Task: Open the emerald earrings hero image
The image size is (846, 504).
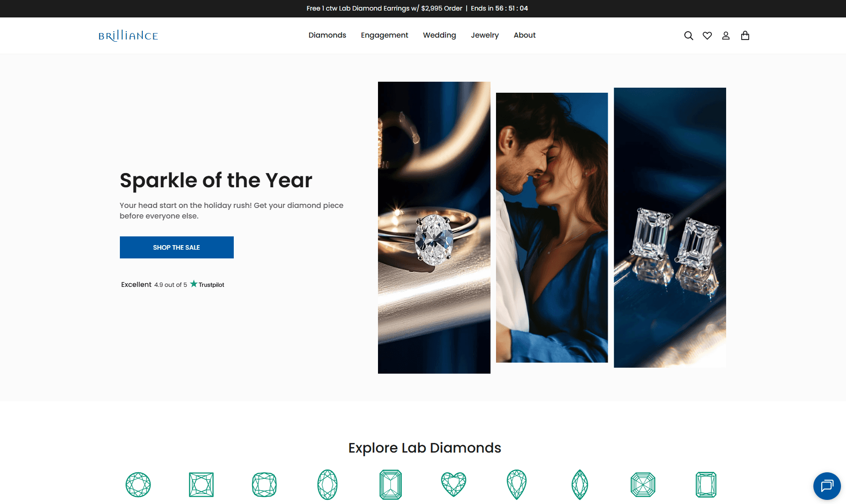Action: tap(670, 228)
